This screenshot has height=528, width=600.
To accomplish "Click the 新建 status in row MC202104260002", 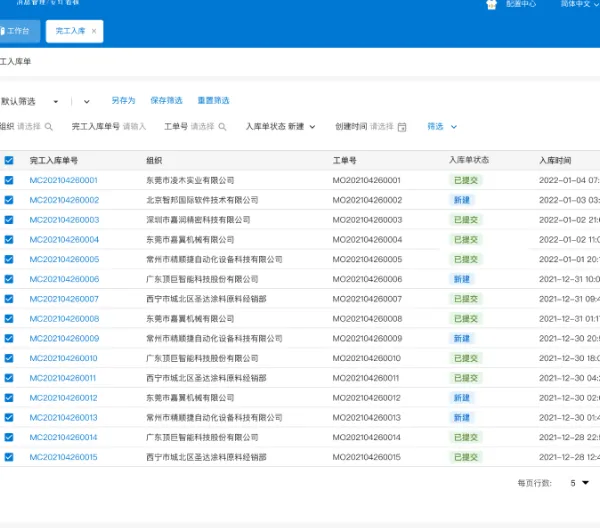I will [461, 200].
